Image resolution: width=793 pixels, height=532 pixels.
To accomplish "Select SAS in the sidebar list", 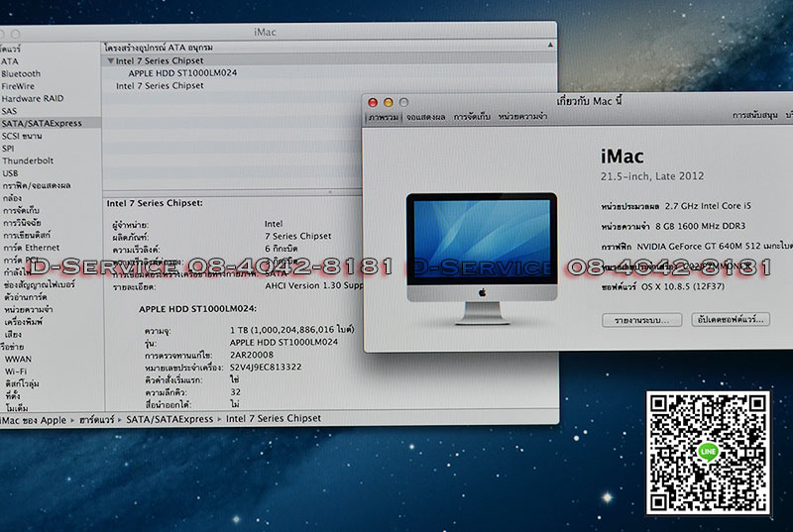I will coord(9,111).
